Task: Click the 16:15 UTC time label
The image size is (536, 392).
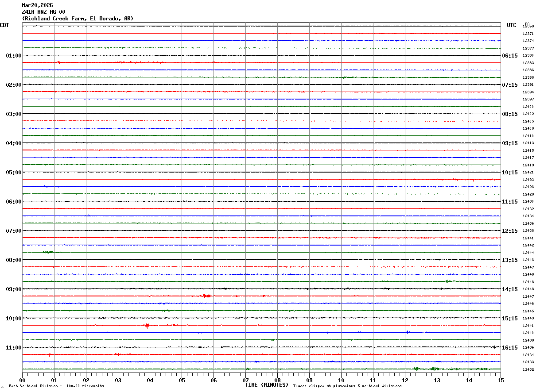Action: [509, 348]
